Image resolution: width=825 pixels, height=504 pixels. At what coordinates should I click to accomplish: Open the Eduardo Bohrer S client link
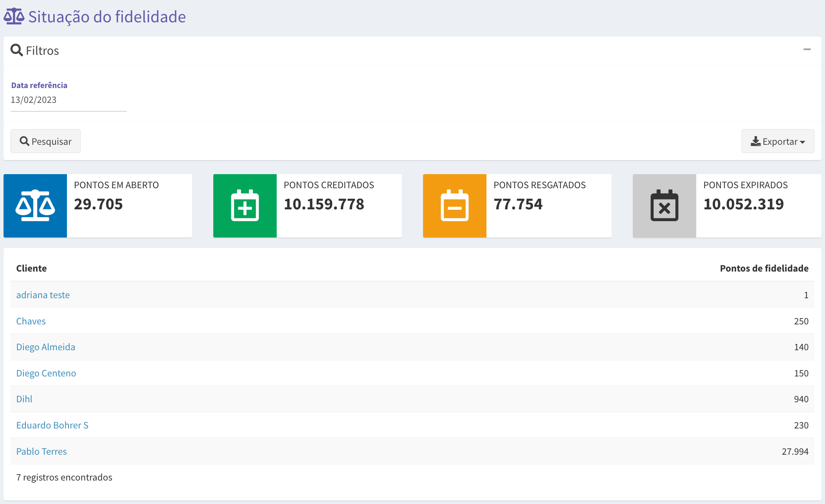52,425
